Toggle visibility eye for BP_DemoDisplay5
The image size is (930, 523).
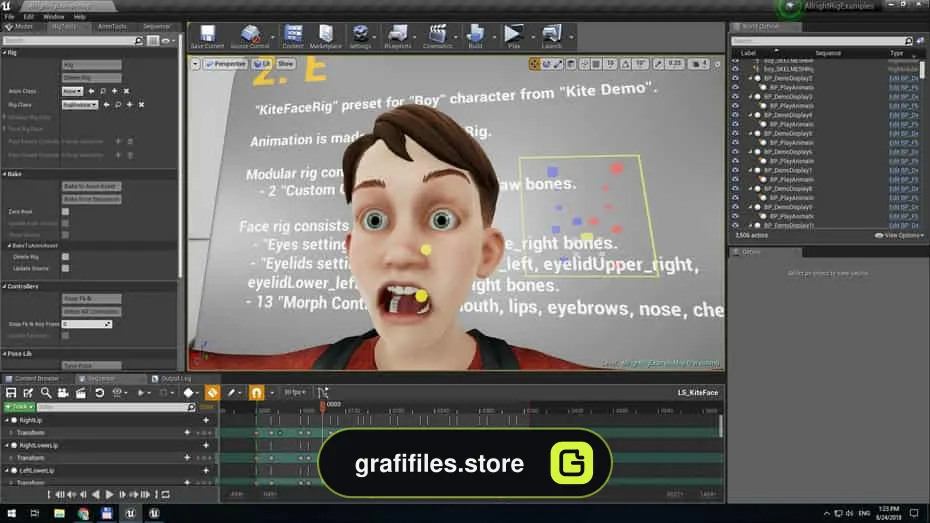pyautogui.click(x=735, y=133)
